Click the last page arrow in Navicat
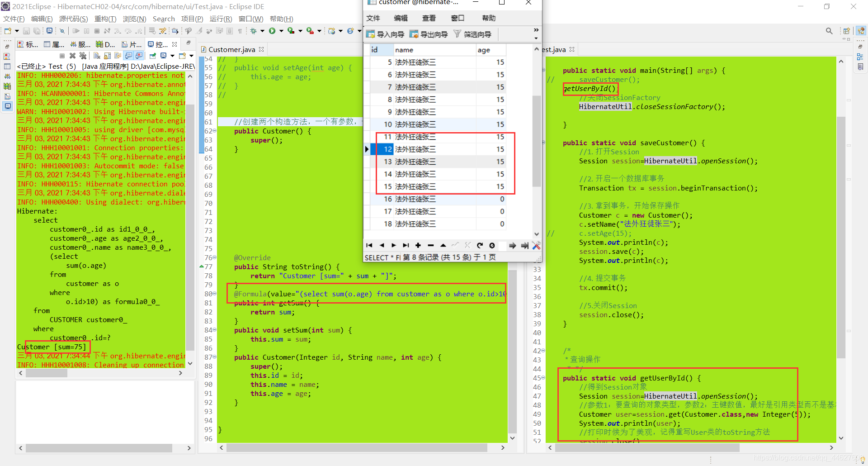868x466 pixels. [x=524, y=245]
